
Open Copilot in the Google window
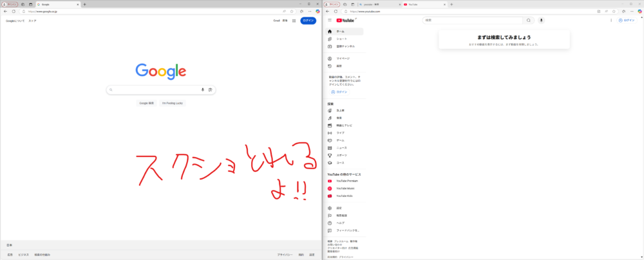tap(317, 12)
